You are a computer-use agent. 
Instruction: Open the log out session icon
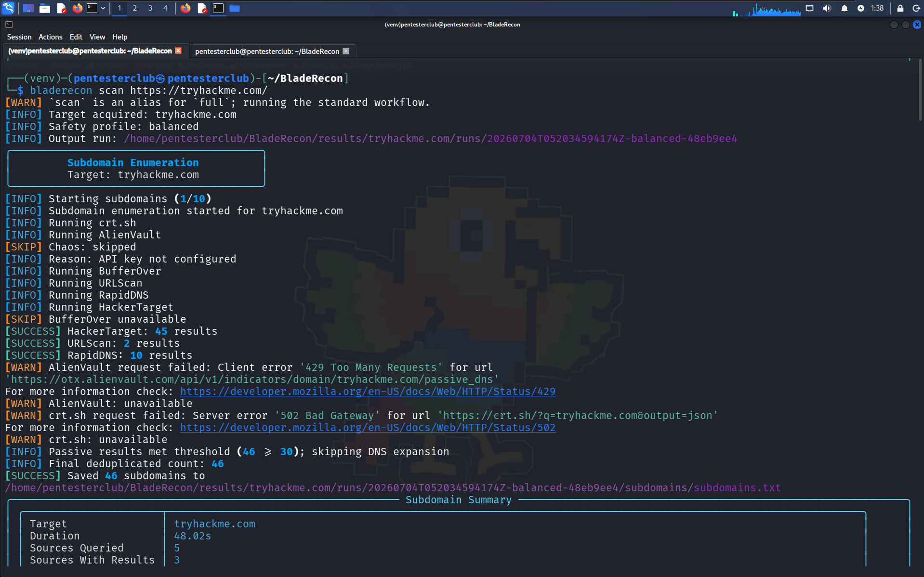coord(916,8)
